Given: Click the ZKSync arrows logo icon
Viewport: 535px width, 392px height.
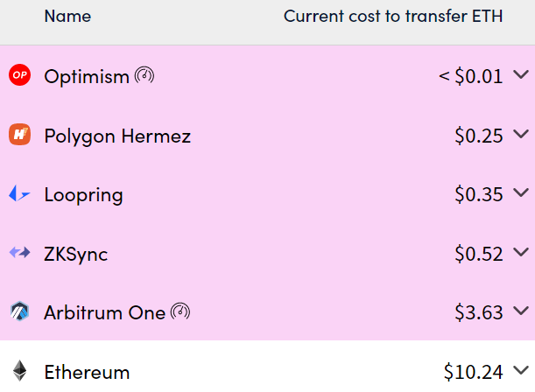Looking at the screenshot, I should pos(19,254).
